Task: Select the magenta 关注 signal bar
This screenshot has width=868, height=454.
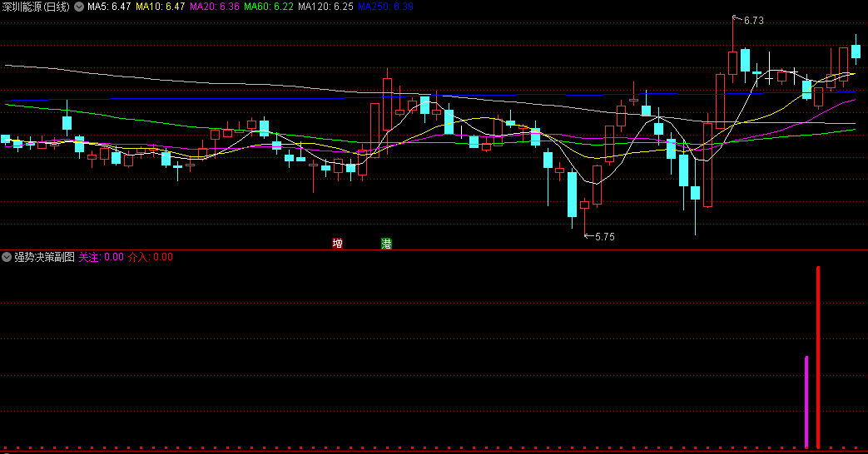Action: click(806, 402)
